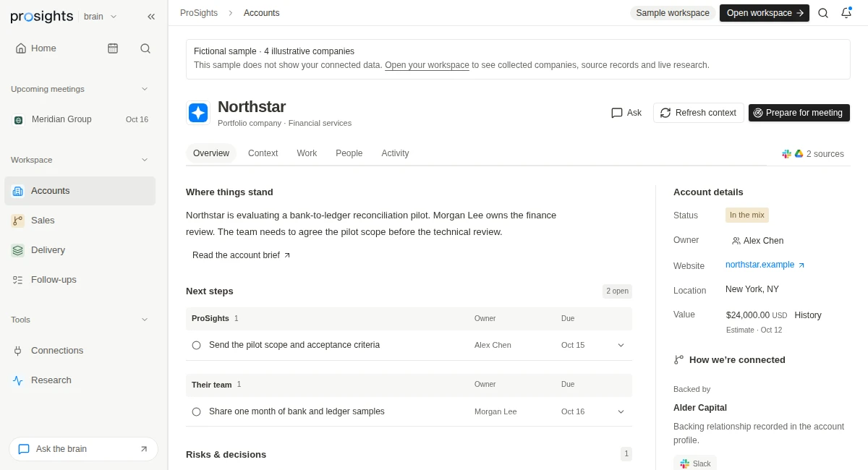
Task: Open the Meridian Group meeting on Oct 16
Action: (80, 119)
